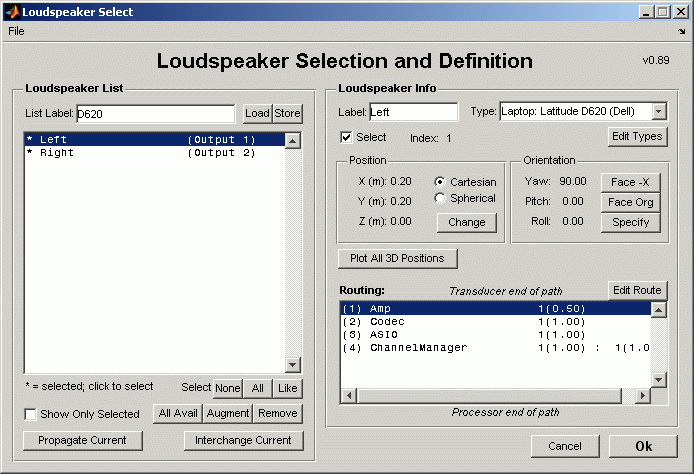
Task: Maximize the Loudspeaker Select window
Action: pos(663,12)
